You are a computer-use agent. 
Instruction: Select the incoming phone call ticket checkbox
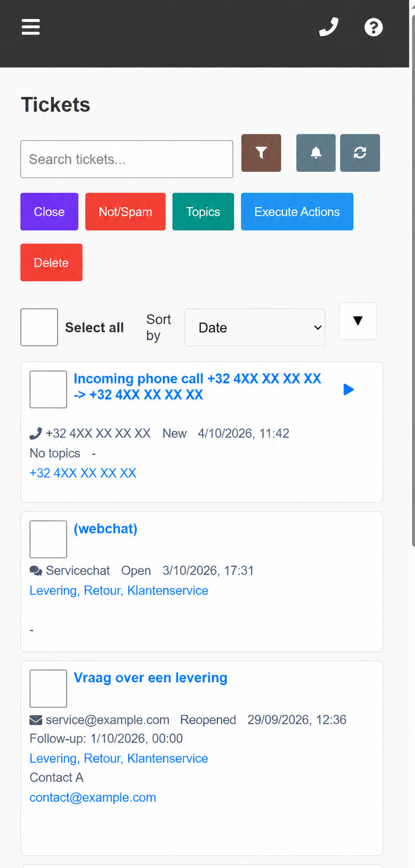[48, 389]
